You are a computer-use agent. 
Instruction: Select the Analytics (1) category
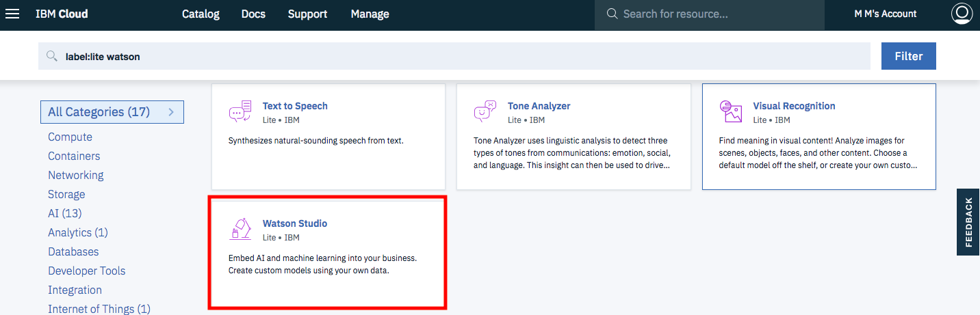pyautogui.click(x=78, y=232)
